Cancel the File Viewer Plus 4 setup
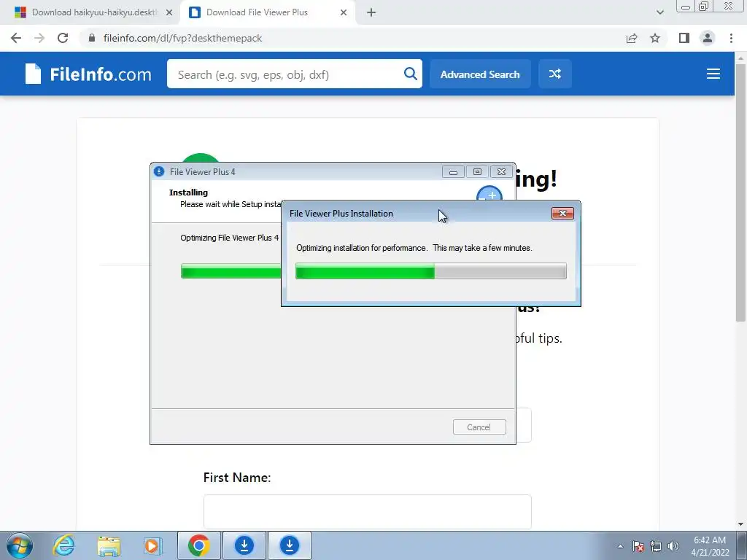 [x=479, y=427]
